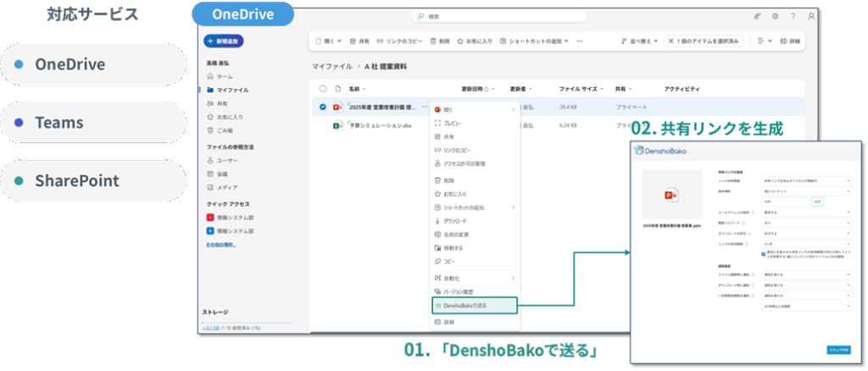Image resolution: width=868 pixels, height=371 pixels.
Task: Open お気に入り in the left sidebar
Action: [224, 117]
